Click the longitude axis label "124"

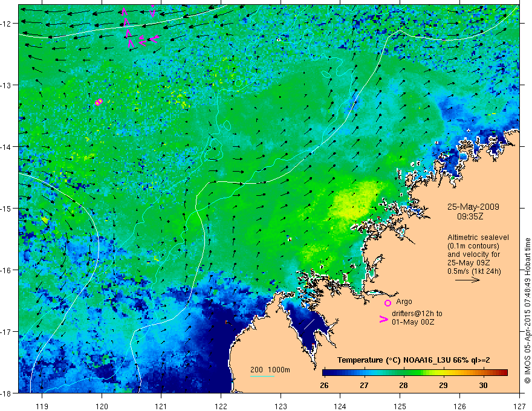coord(340,406)
